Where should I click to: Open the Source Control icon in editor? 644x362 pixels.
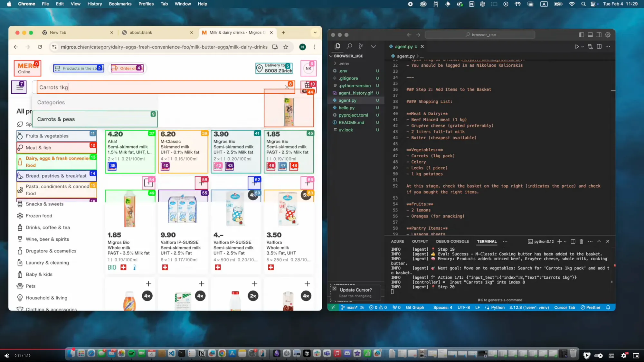tap(361, 46)
